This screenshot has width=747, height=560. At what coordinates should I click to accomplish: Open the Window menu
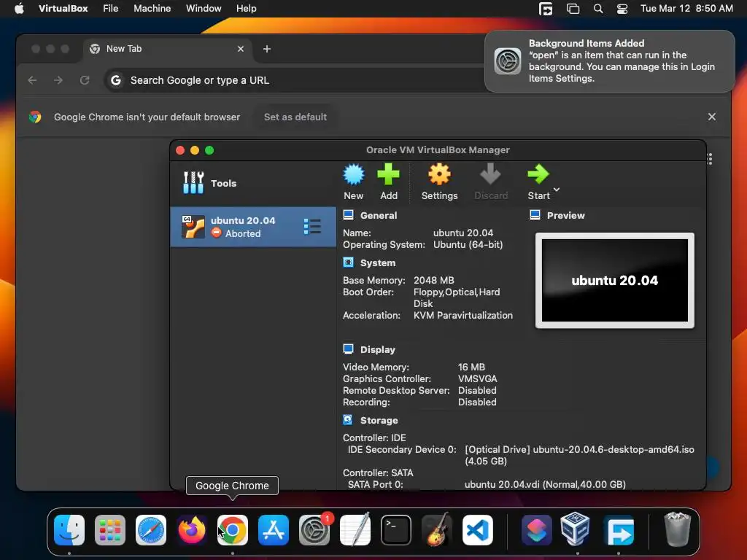[204, 9]
